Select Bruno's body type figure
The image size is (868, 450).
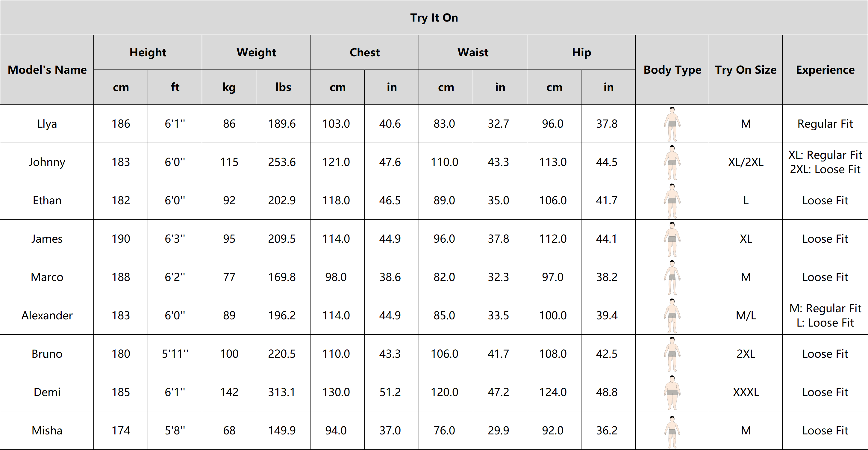(672, 354)
